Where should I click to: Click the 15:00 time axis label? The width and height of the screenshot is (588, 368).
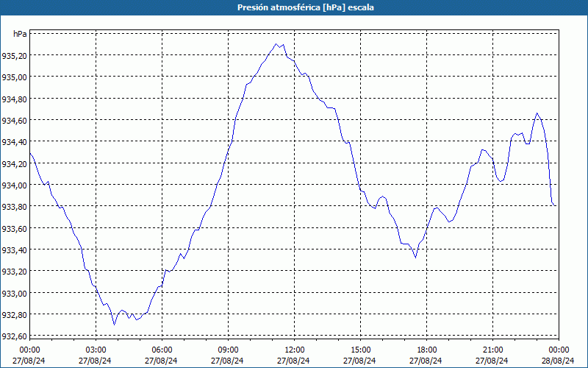[360, 350]
